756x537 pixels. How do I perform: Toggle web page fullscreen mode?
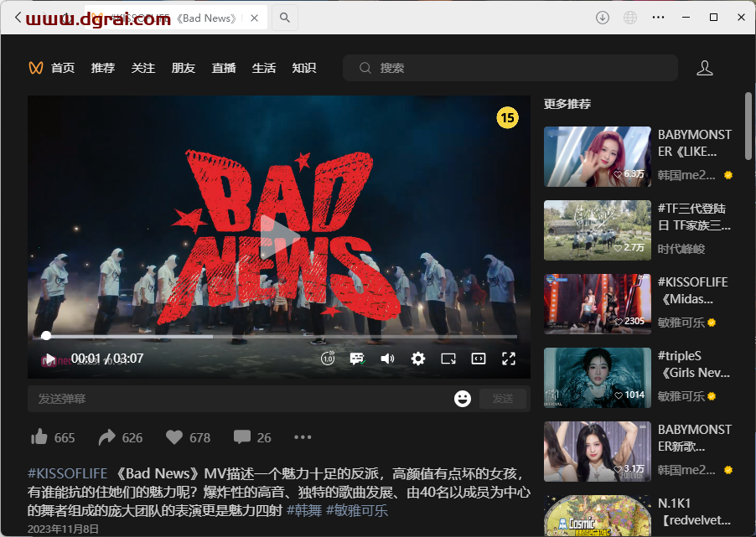[x=479, y=359]
